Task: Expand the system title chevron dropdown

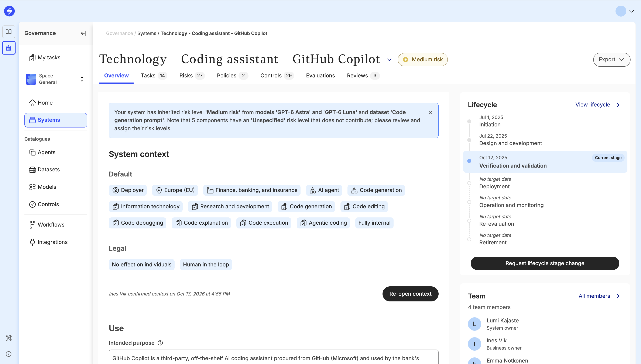Action: coord(389,60)
